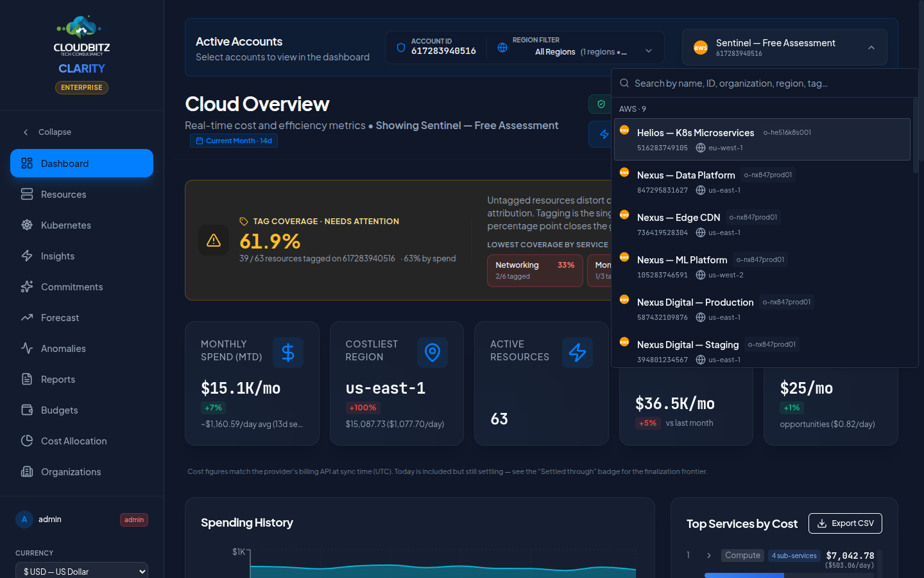Click the Organizations building icon
The width and height of the screenshot is (924, 578).
[27, 471]
